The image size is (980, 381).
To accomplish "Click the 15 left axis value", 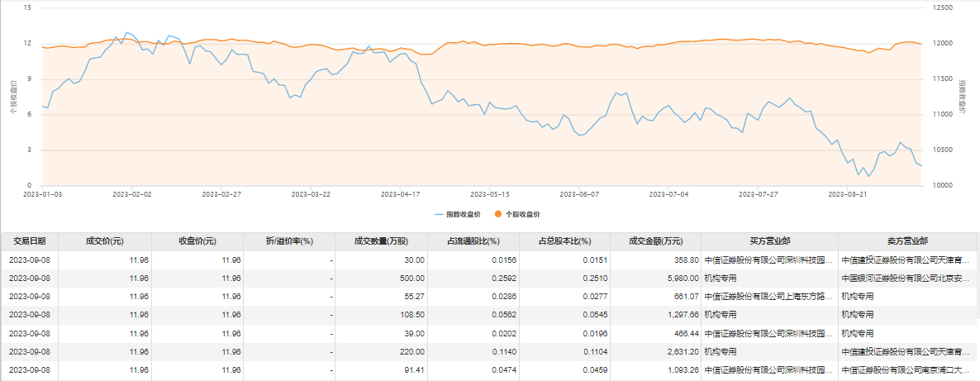I will point(27,8).
